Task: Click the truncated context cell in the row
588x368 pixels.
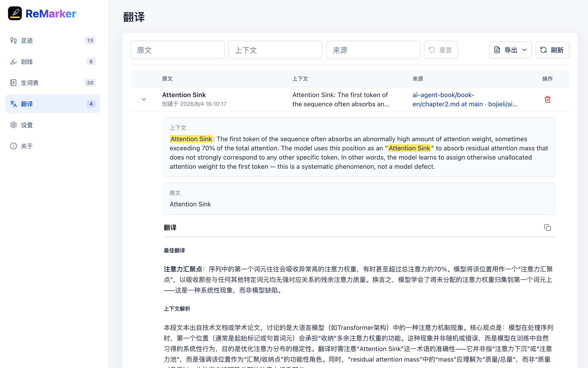Action: [341, 99]
